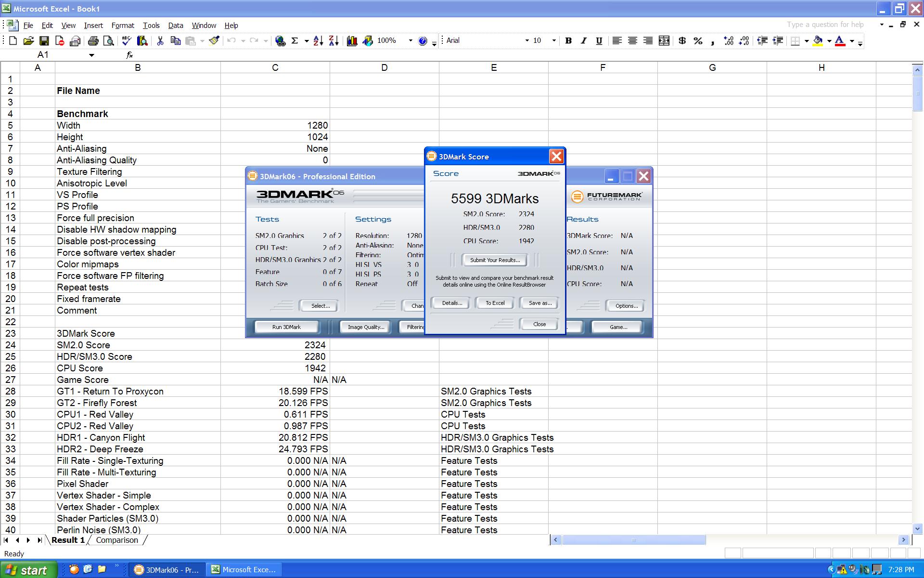Open Excel Help question mark icon
This screenshot has width=924, height=578.
coord(423,41)
